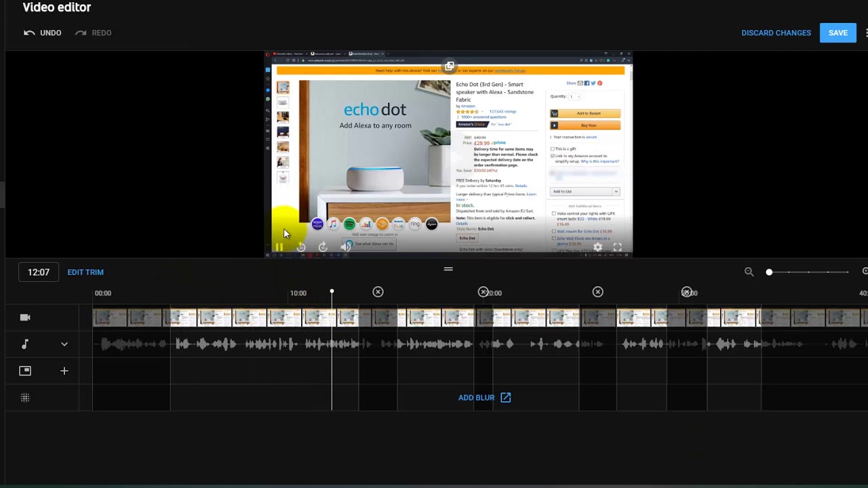
Task: Click the Amazon Music icon in preview
Action: point(317,224)
